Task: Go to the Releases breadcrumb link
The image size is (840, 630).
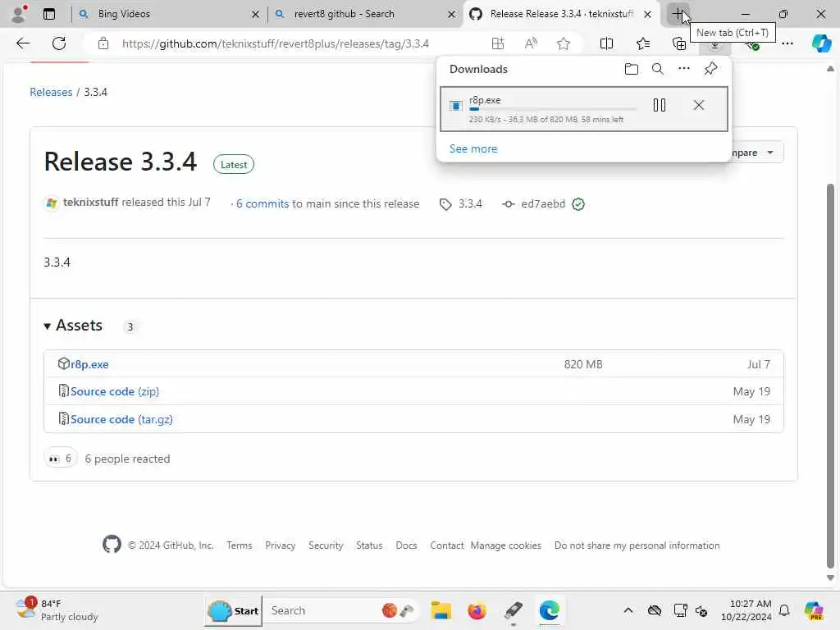Action: [51, 92]
